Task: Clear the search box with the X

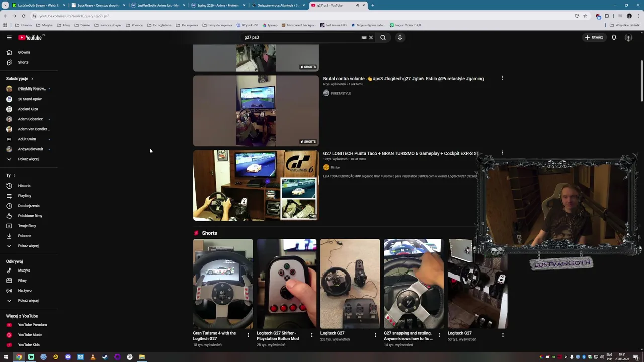Action: point(371,37)
